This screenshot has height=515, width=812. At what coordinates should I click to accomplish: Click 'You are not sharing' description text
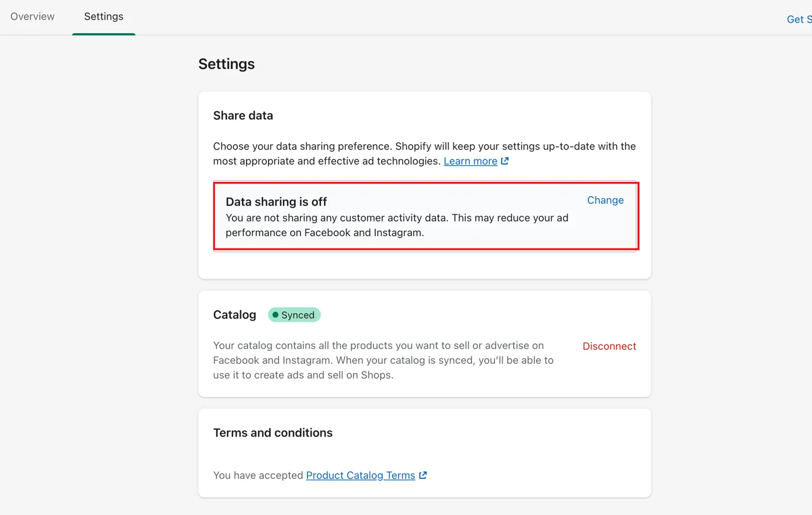coord(397,225)
